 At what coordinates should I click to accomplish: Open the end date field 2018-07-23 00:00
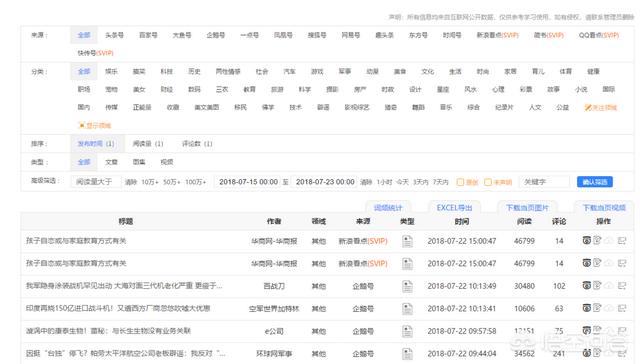[325, 182]
